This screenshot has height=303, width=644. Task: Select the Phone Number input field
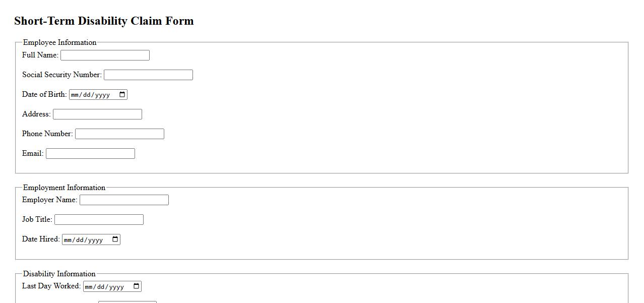[119, 134]
